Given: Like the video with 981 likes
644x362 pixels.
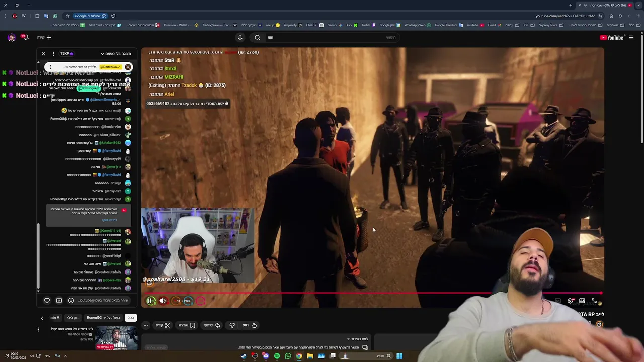Looking at the screenshot, I should coord(250,325).
